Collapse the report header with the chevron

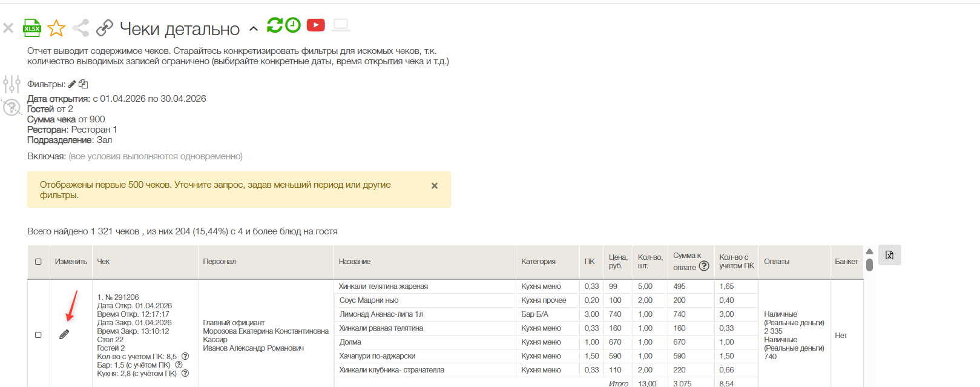254,28
